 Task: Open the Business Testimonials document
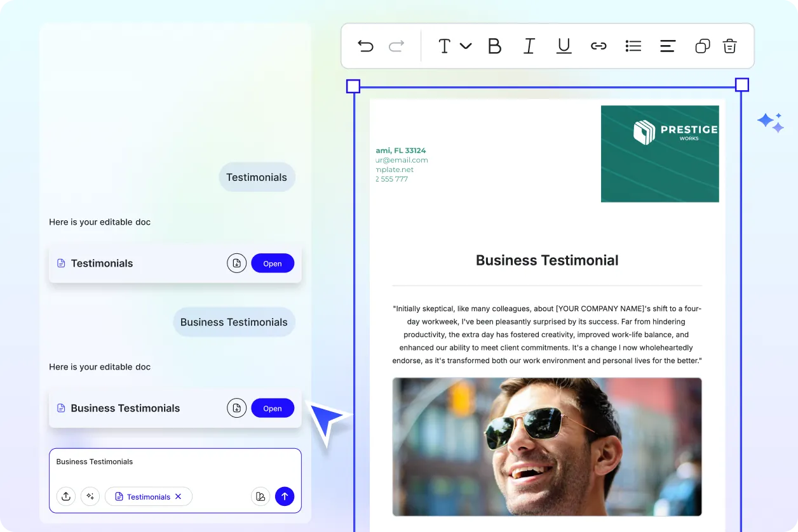point(273,408)
